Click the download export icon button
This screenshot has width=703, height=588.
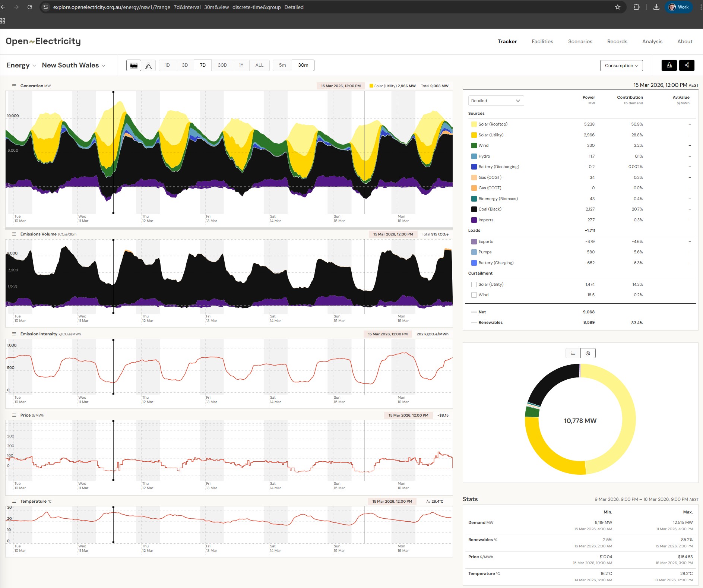tap(669, 65)
